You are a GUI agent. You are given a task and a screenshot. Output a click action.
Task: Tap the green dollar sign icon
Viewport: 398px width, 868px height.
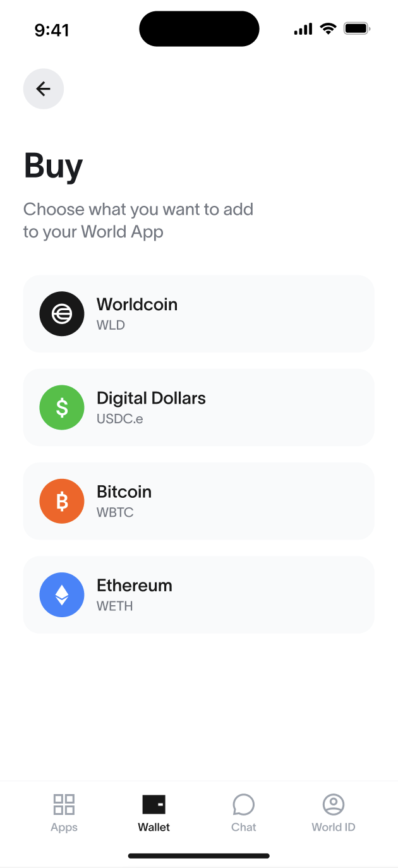tap(62, 407)
